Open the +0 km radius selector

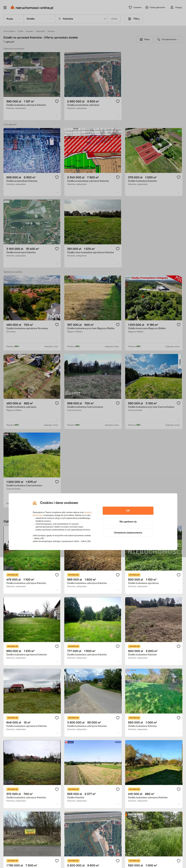point(114,19)
